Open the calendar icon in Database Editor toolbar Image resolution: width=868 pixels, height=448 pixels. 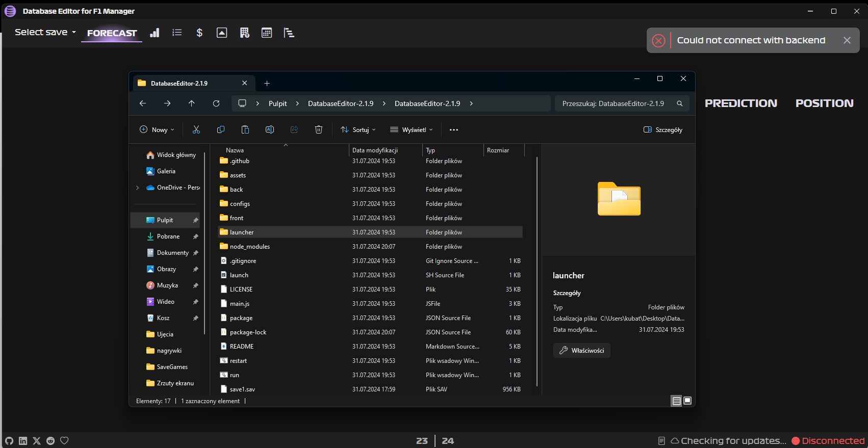267,33
